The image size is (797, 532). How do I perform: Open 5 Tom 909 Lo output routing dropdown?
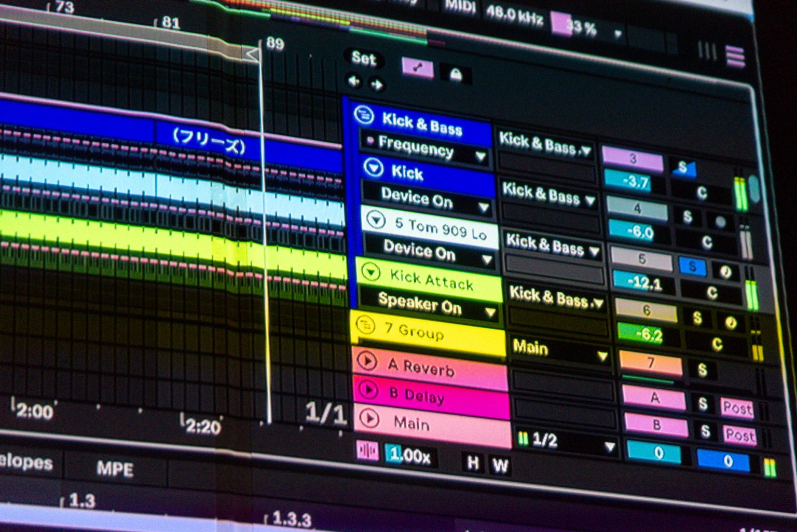click(x=553, y=245)
